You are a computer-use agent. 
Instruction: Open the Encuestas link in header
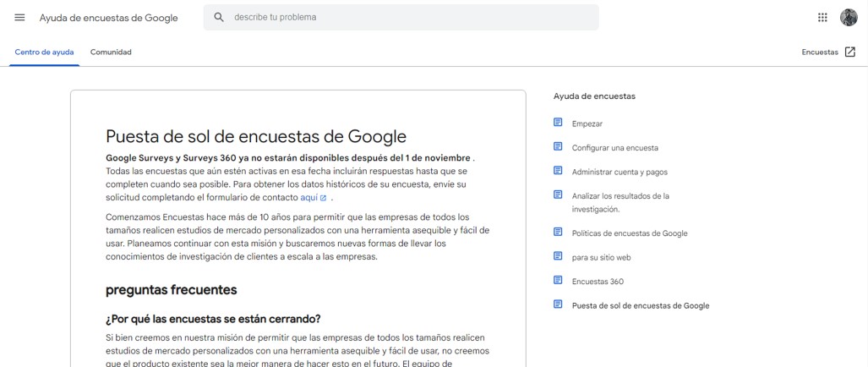[820, 52]
